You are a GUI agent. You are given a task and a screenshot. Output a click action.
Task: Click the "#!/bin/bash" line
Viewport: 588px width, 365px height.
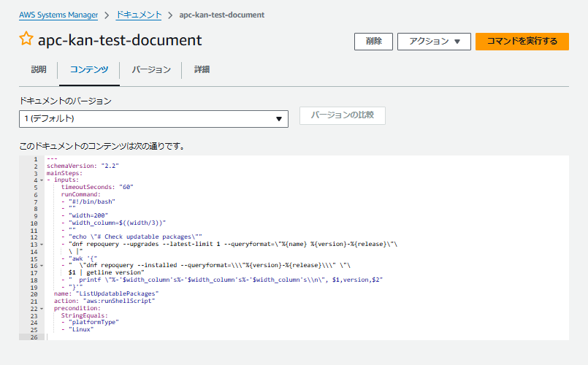(88, 201)
